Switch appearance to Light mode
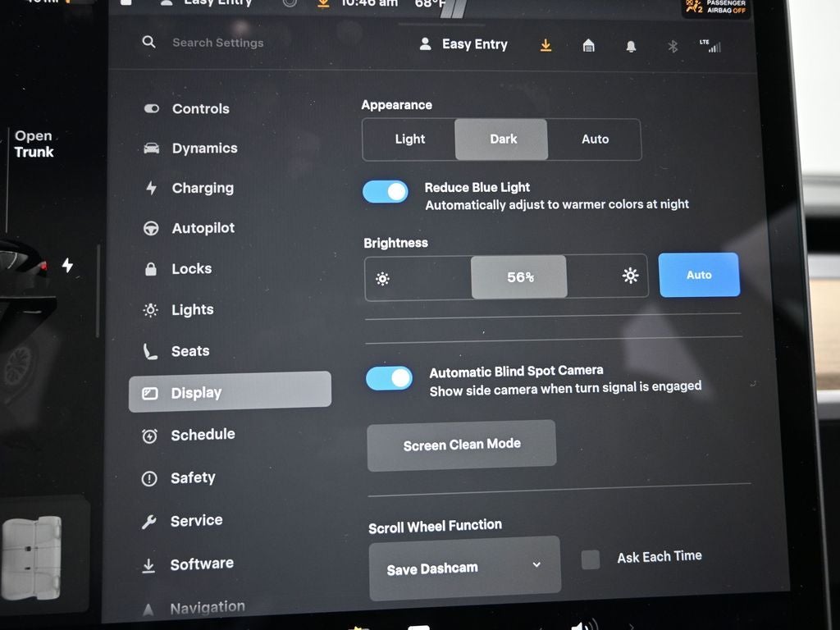This screenshot has height=630, width=840. tap(409, 139)
